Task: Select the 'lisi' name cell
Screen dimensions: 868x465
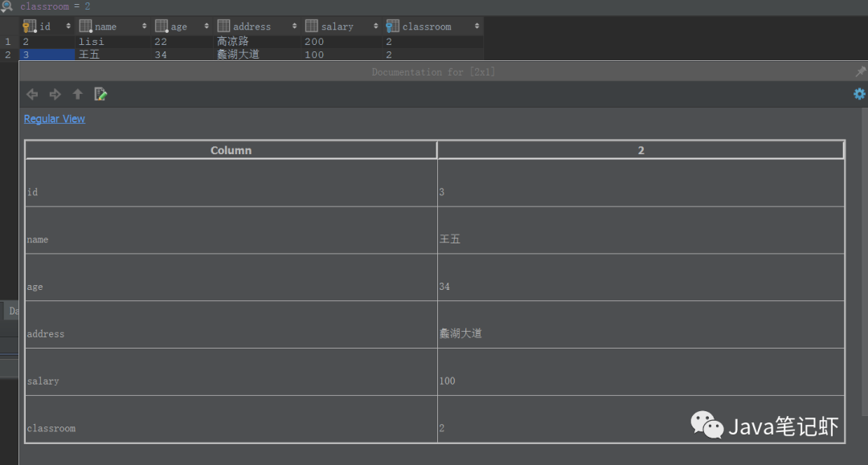Action: [113, 42]
